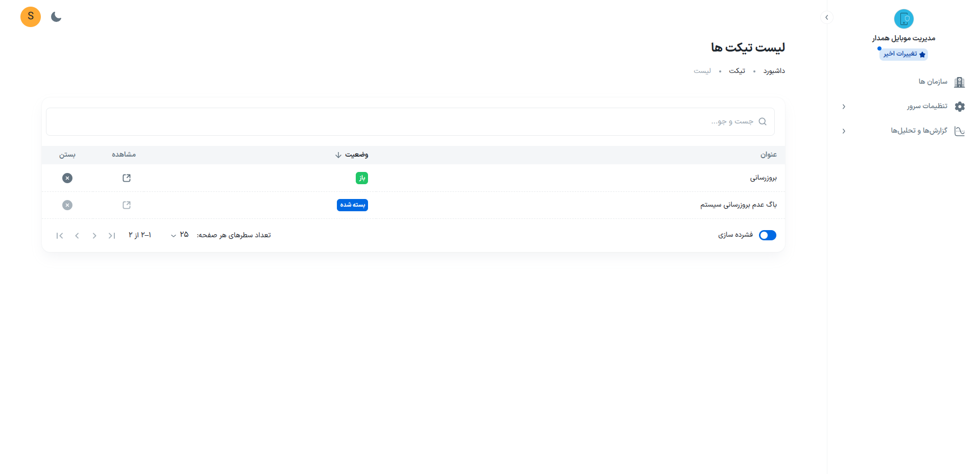Toggle dark mode with the moon icon
The height and width of the screenshot is (474, 980).
coord(56,17)
